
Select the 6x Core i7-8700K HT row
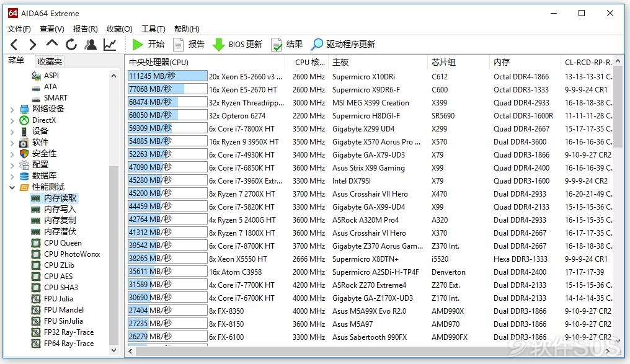pyautogui.click(x=370, y=246)
